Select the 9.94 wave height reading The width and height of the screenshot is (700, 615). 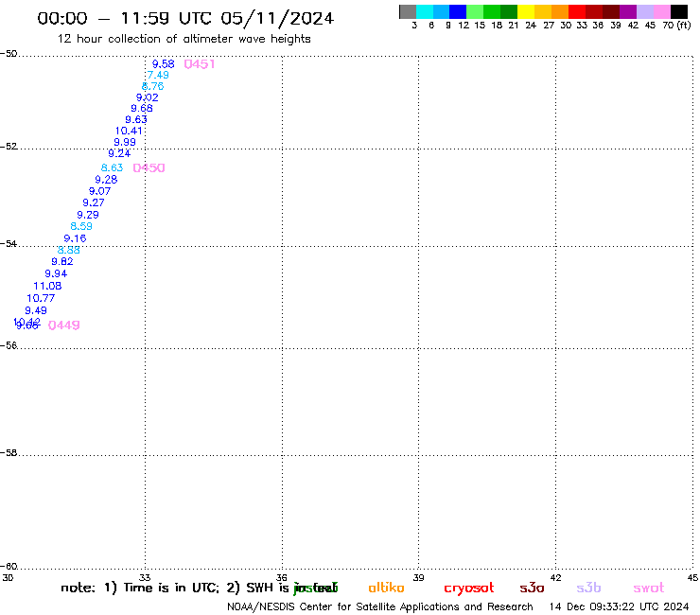click(56, 273)
